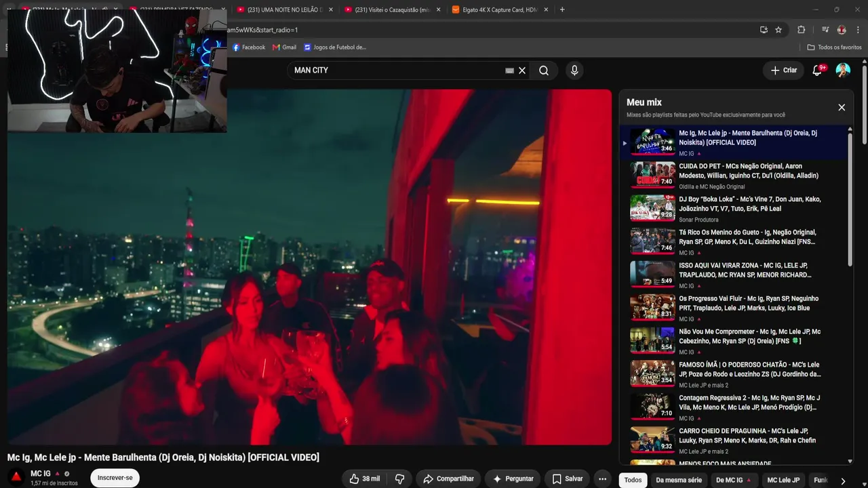Select the Da mesma série chip
Screen dimensions: 868x488
[679, 480]
